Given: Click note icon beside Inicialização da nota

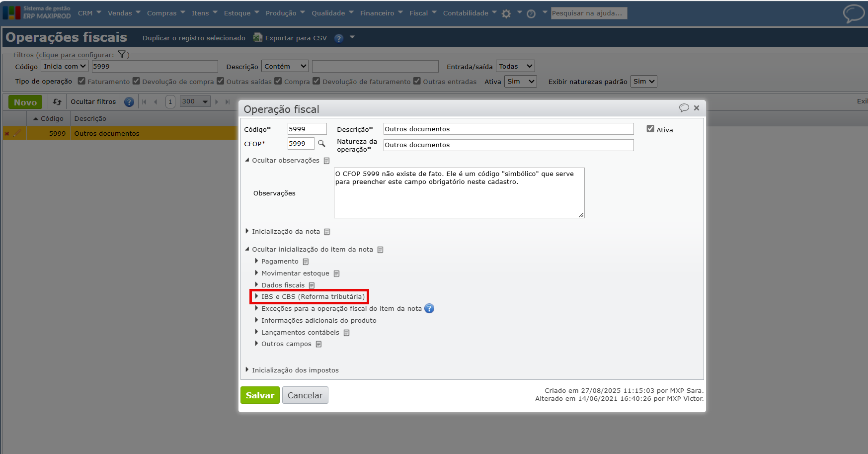Looking at the screenshot, I should point(327,232).
